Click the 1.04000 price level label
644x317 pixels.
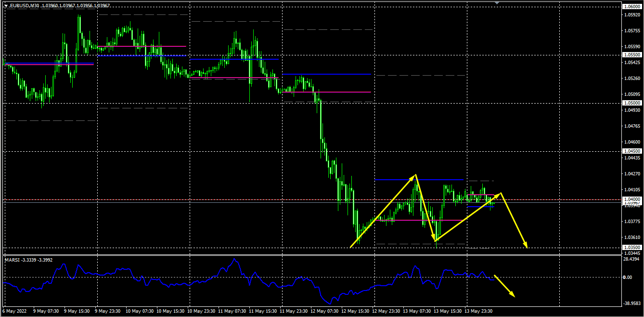pyautogui.click(x=631, y=199)
